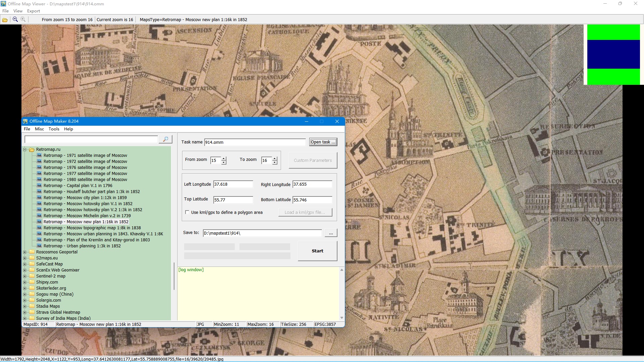Open the Tools menu
Screen dimensions: 644x362
54,129
